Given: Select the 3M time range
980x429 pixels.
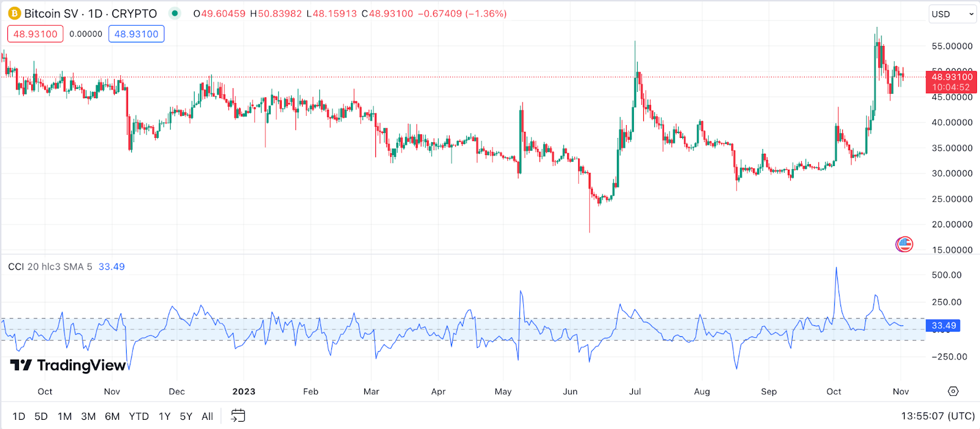Looking at the screenshot, I should 88,416.
